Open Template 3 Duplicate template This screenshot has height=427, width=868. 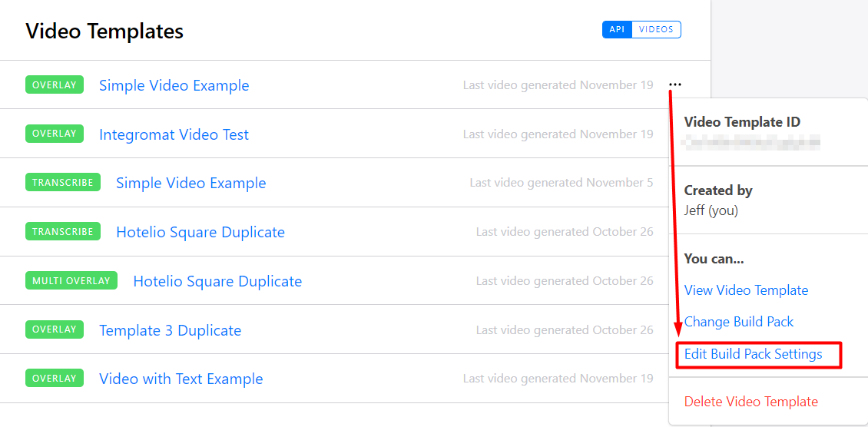tap(170, 330)
